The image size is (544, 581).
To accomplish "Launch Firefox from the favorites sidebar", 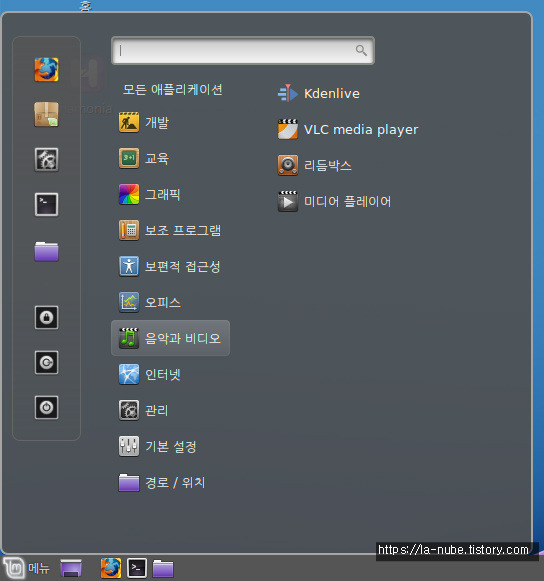I will coord(46,69).
